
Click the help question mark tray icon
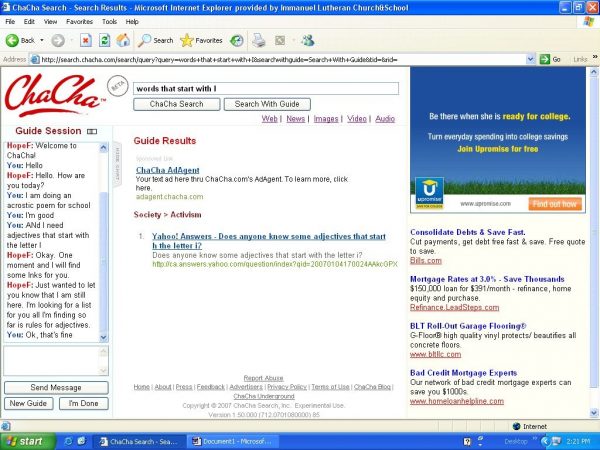point(467,442)
